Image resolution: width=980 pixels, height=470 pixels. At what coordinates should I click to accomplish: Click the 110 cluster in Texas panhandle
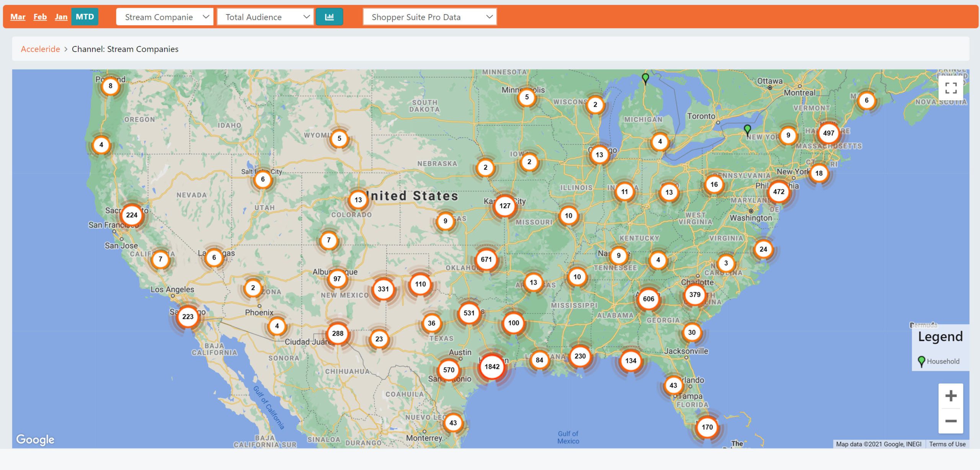pyautogui.click(x=420, y=284)
